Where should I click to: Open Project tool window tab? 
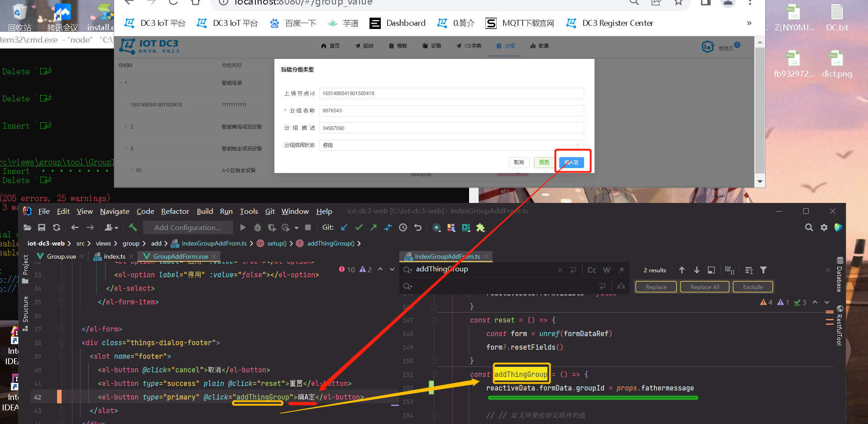(x=25, y=269)
